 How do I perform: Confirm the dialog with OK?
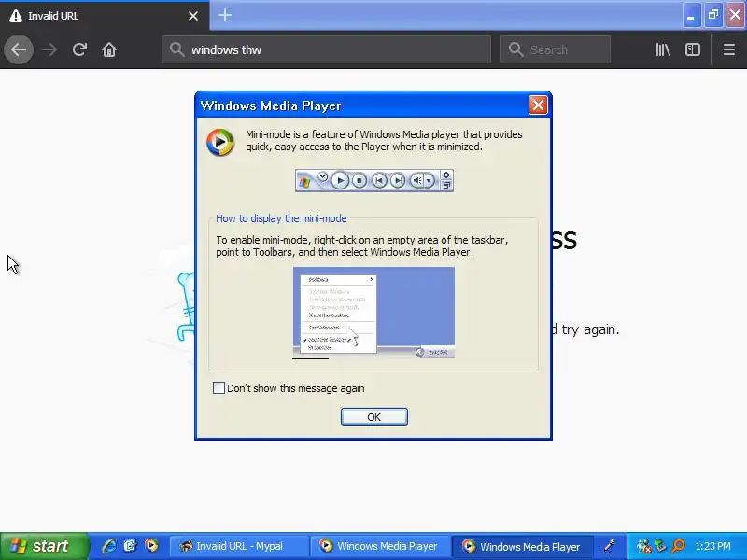pyautogui.click(x=374, y=416)
